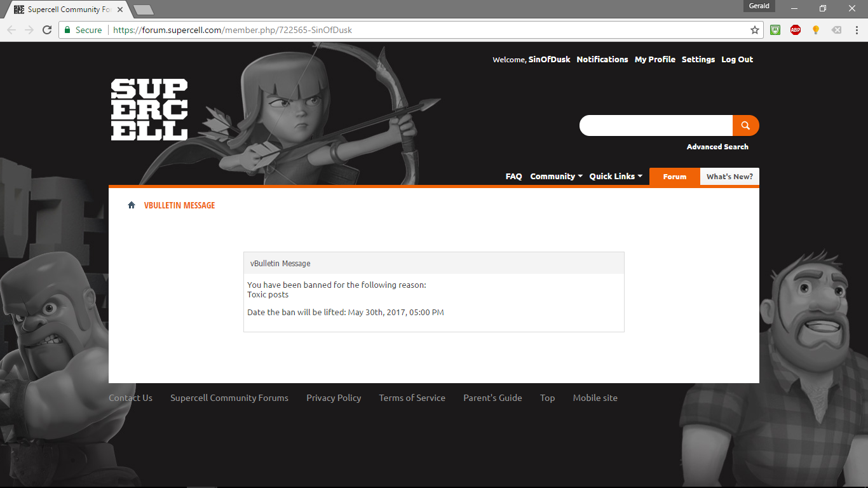Close the Supercell Community Forums tab
The height and width of the screenshot is (488, 868).
(x=120, y=10)
